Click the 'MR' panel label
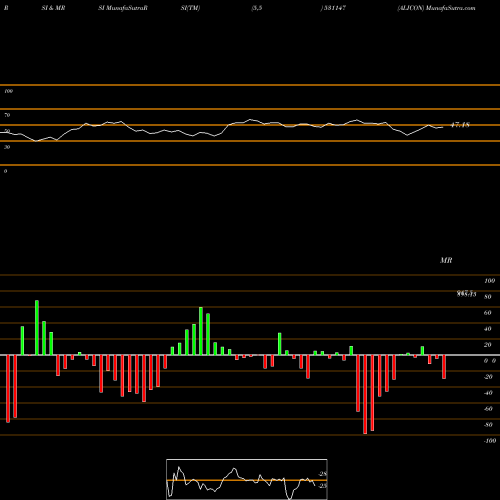Screen dimensions: 500x500 click(446, 260)
